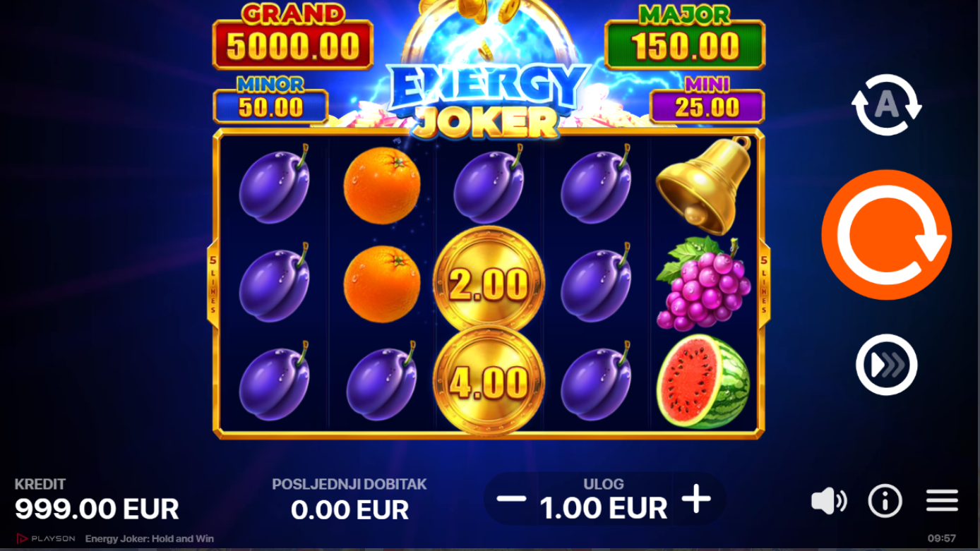Select the Grand 5000.00 jackpot panel
Screen dimensions: 980x551
click(293, 37)
